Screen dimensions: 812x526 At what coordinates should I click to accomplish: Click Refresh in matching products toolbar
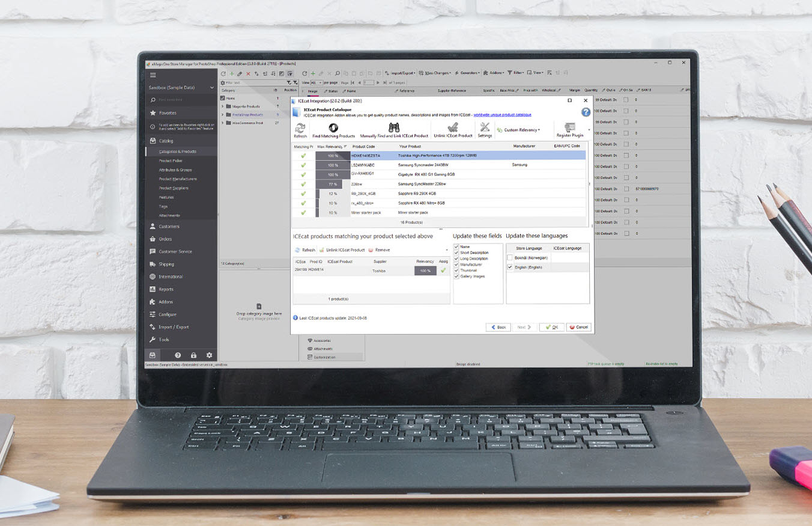[305, 250]
